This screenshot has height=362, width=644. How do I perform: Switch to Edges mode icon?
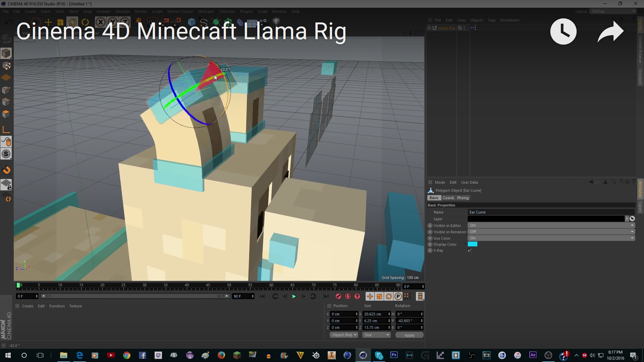click(6, 102)
